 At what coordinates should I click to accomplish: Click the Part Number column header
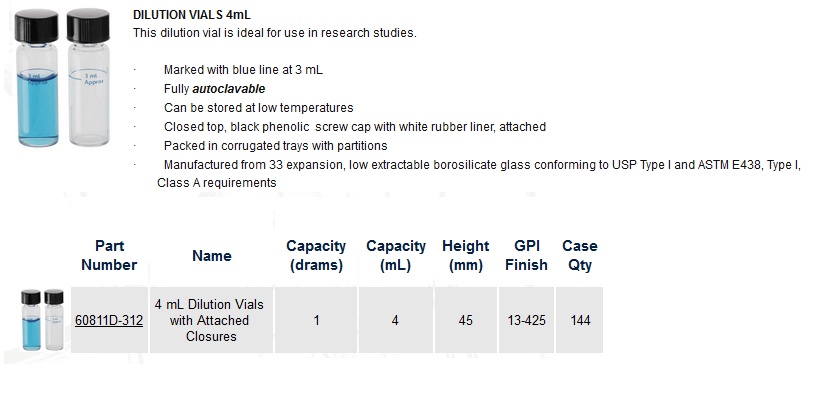[109, 255]
